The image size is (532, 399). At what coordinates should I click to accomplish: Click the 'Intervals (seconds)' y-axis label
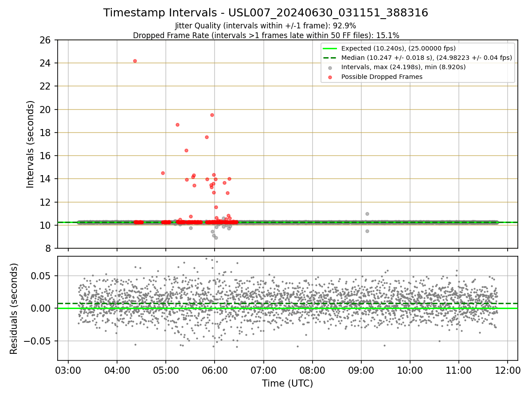(x=30, y=144)
